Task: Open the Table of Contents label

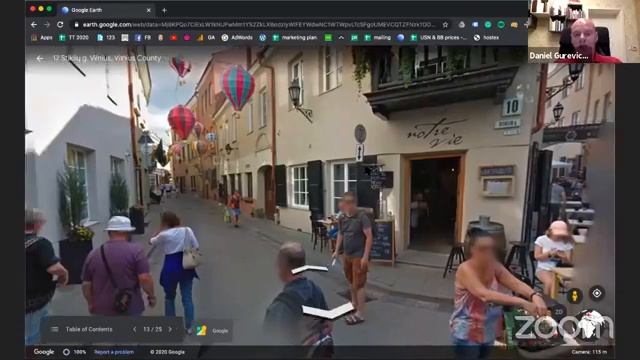Action: click(89, 329)
